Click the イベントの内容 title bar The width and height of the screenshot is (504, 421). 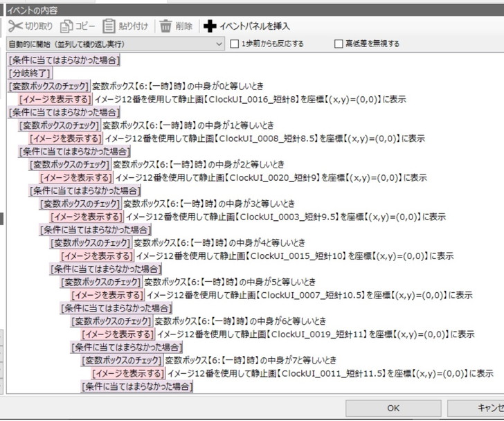(255, 10)
